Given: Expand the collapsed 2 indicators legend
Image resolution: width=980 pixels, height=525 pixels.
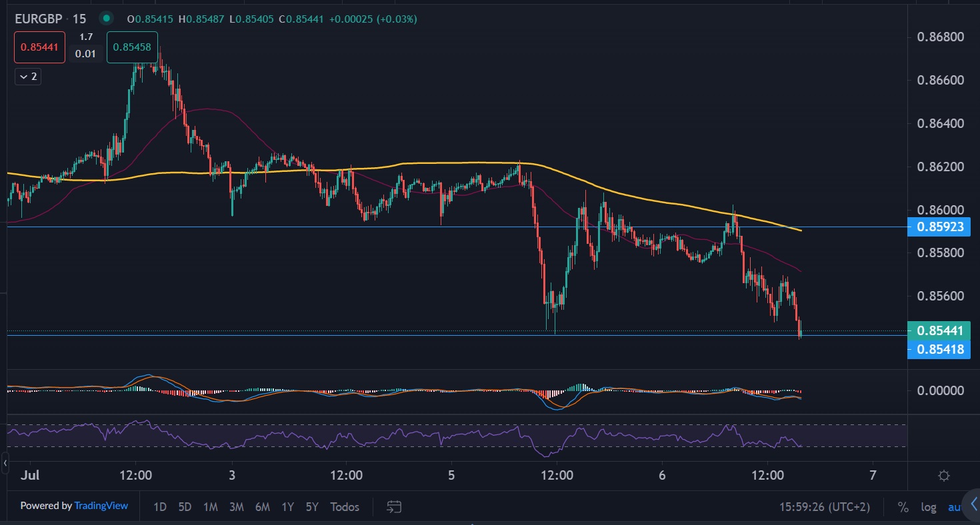Looking at the screenshot, I should [x=27, y=77].
